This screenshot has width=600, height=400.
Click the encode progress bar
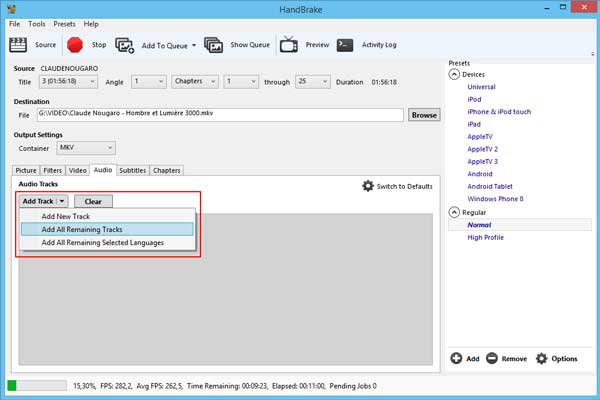[x=37, y=385]
